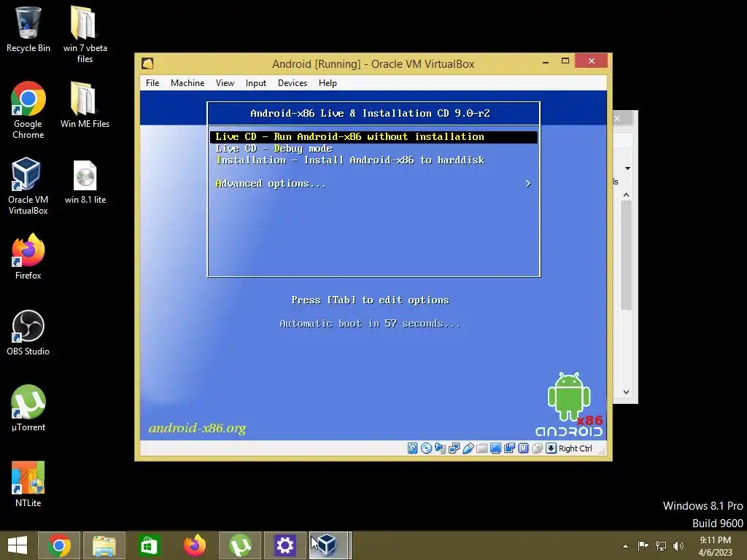This screenshot has width=747, height=560.
Task: Select Firefox desktop shortcut
Action: 28,257
